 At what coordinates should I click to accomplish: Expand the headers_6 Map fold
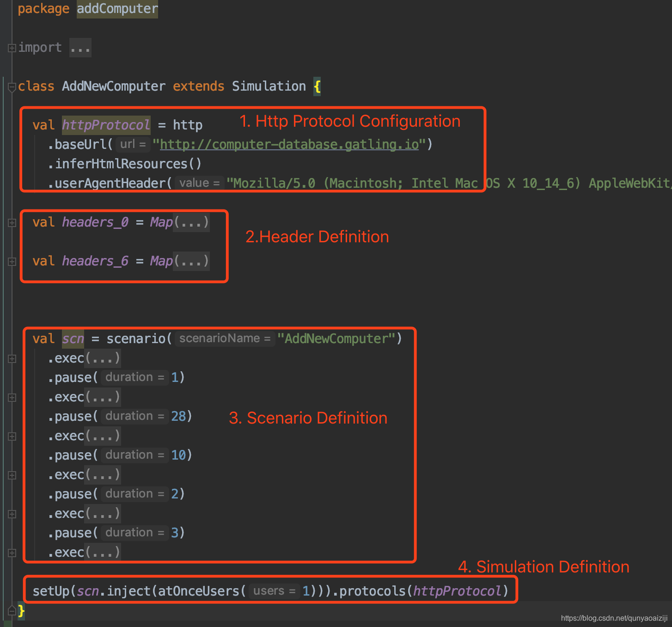pyautogui.click(x=12, y=262)
